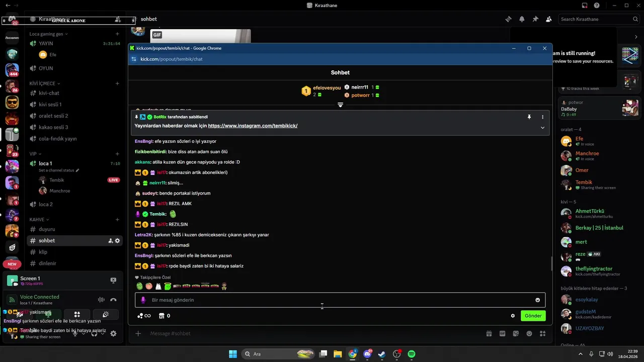Open Steam from the Windows taskbar
Screen dimensions: 644x362
pyautogui.click(x=382, y=354)
